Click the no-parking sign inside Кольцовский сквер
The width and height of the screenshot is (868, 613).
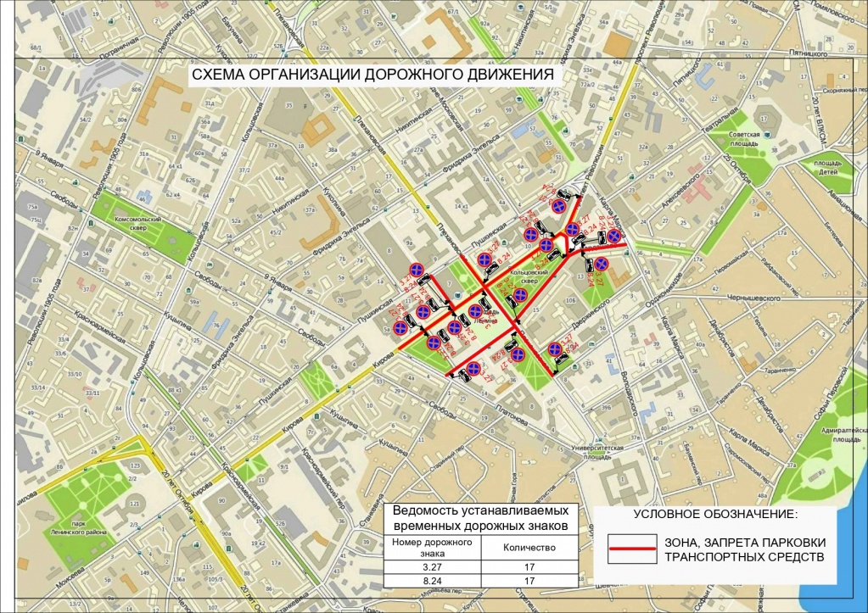[x=521, y=294]
